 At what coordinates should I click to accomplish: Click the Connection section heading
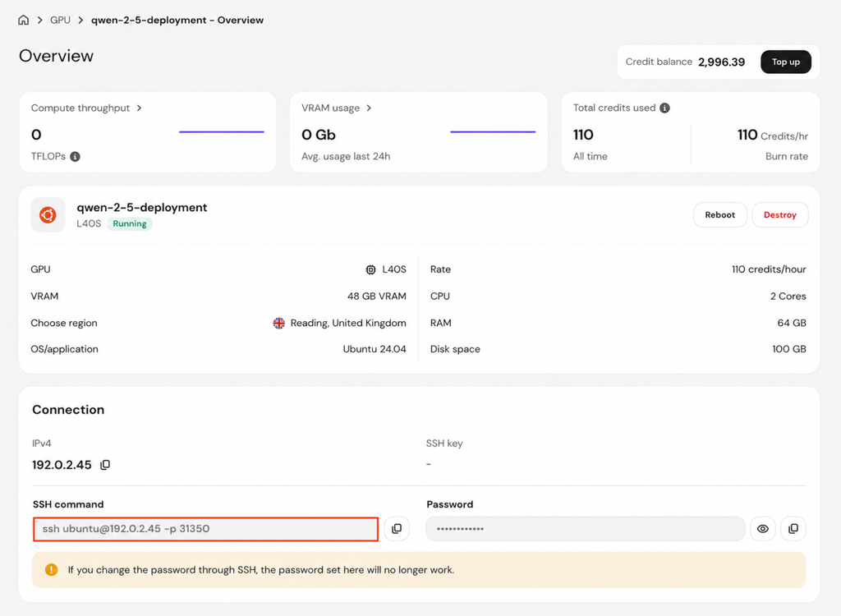pos(68,410)
